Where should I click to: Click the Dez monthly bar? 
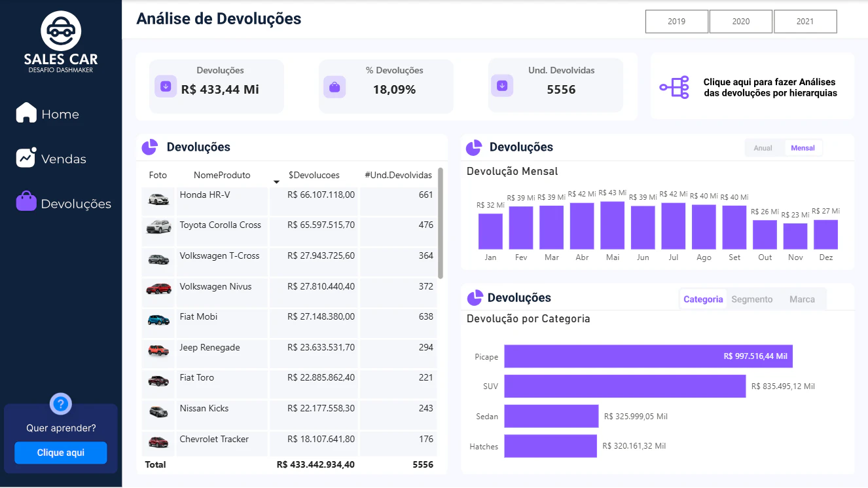coord(826,235)
